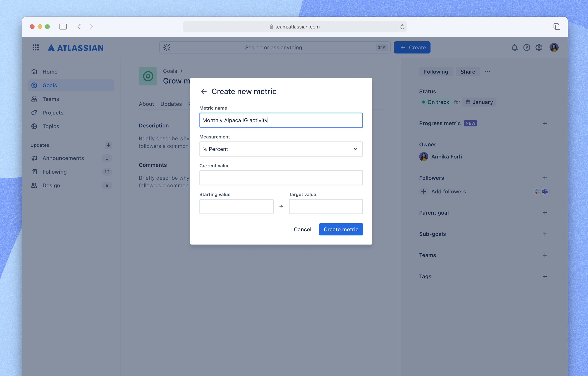Open the Measurement Percent dropdown

(281, 149)
